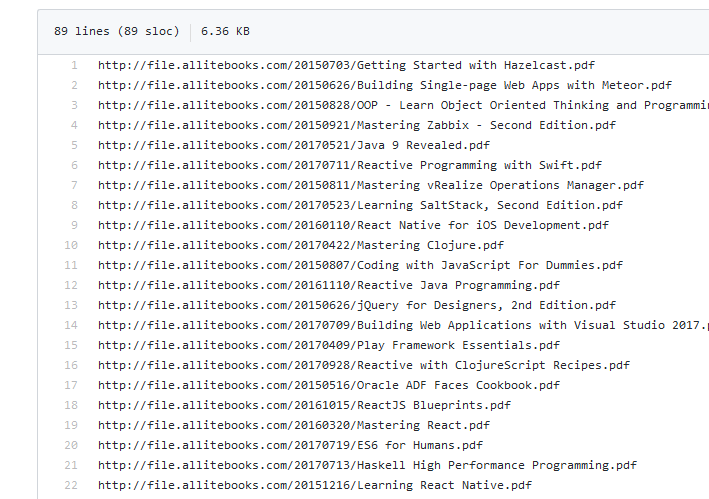Image resolution: width=709 pixels, height=499 pixels.
Task: Click the Building Single-page Web Apps with Meteor line
Action: (x=384, y=85)
